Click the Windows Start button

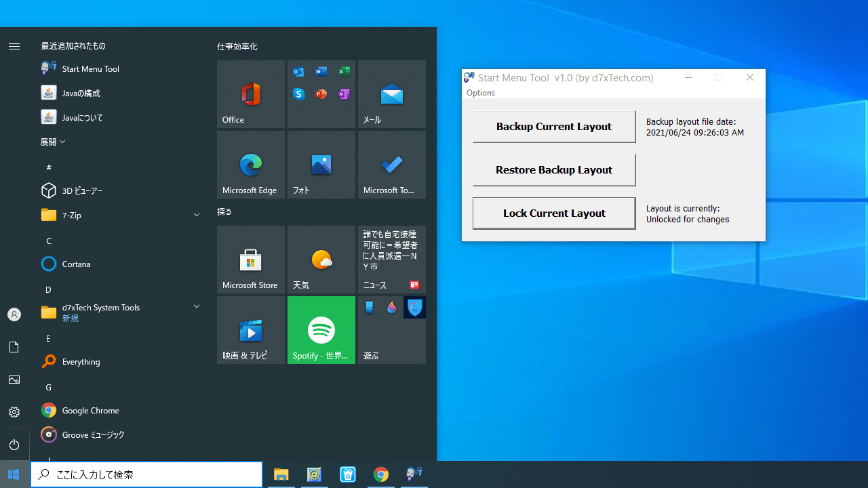(14, 474)
